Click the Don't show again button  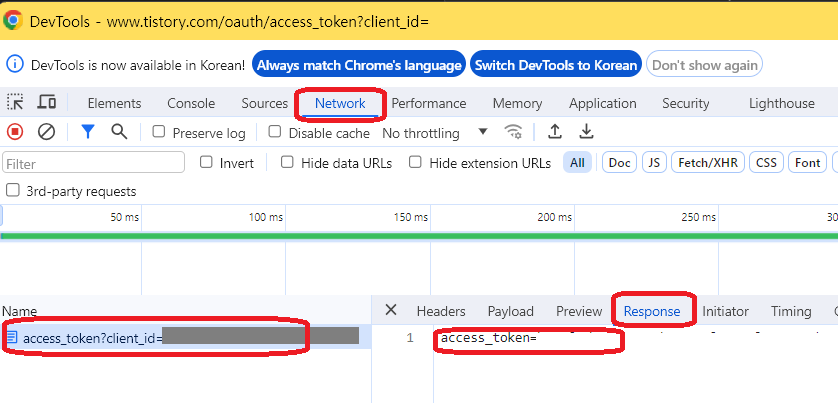(704, 65)
